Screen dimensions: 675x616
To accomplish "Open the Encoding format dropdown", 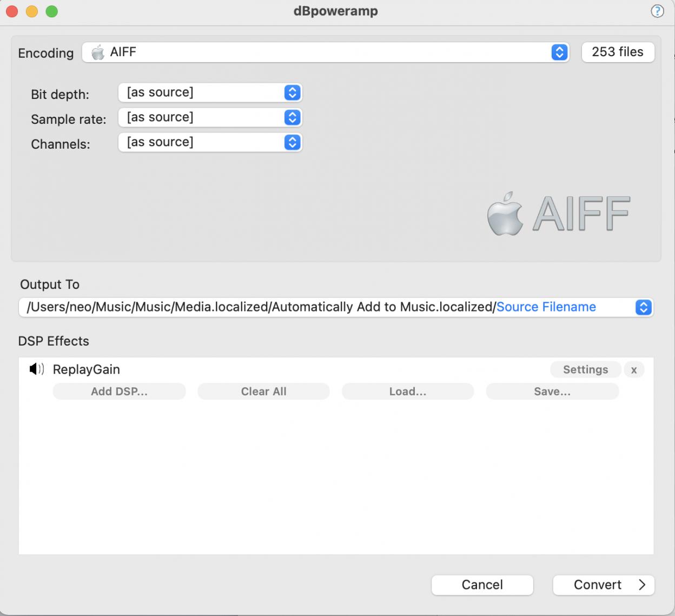I will [x=559, y=52].
